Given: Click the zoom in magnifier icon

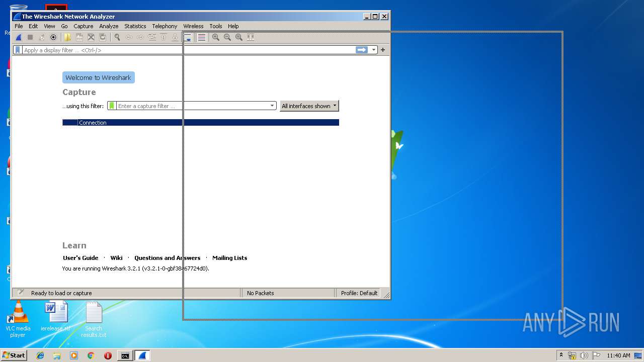Looking at the screenshot, I should click(x=216, y=37).
